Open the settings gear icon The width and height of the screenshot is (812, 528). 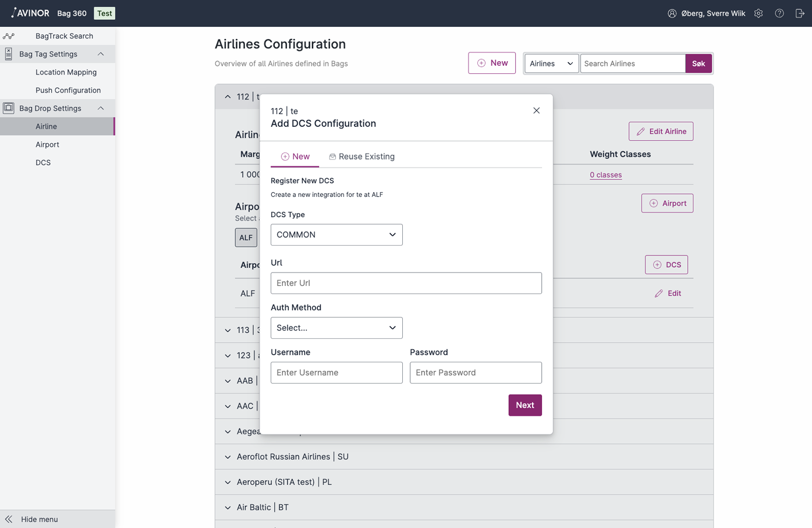[758, 13]
